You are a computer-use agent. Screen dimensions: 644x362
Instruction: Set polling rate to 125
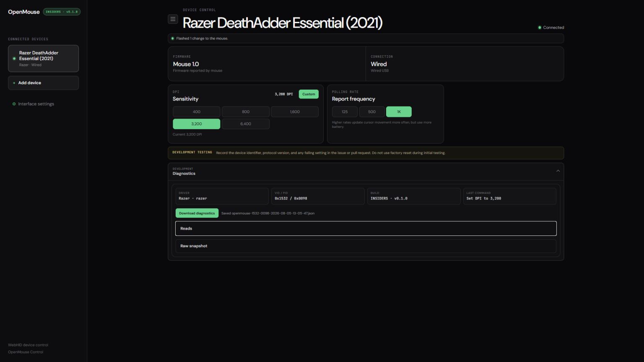click(345, 112)
